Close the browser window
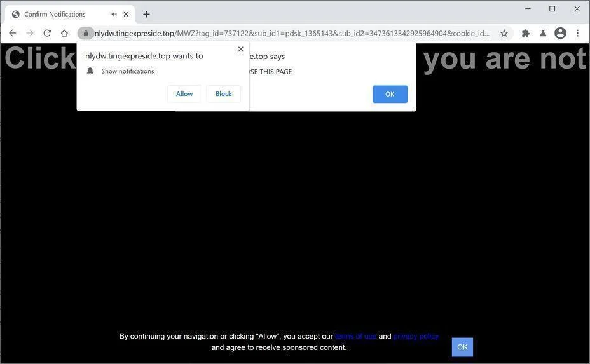The width and height of the screenshot is (590, 364). 577,8
